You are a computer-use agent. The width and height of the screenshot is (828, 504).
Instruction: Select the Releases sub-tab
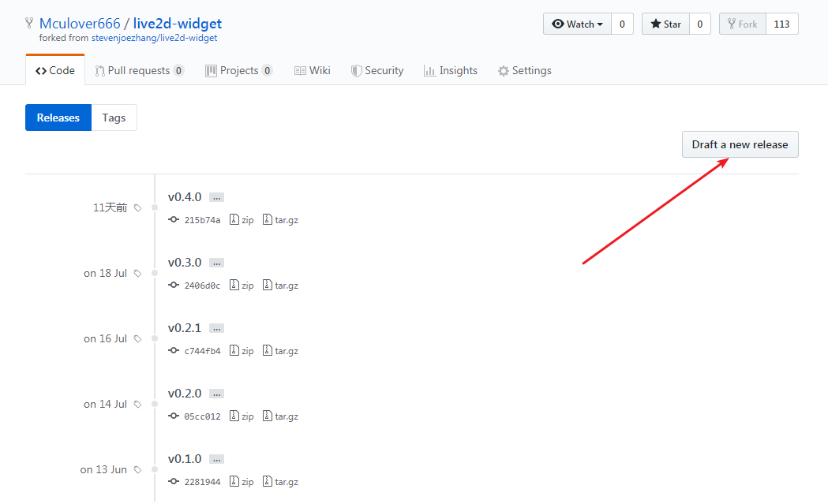[58, 118]
